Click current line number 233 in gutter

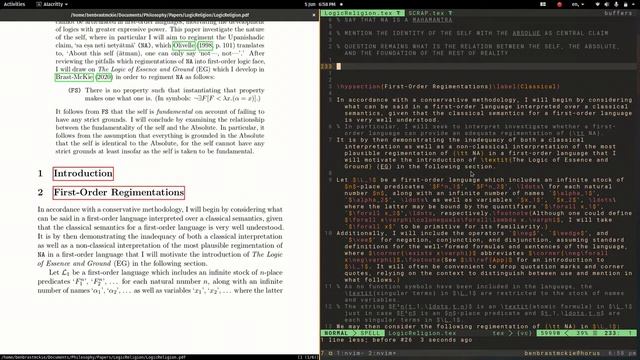tap(327, 67)
